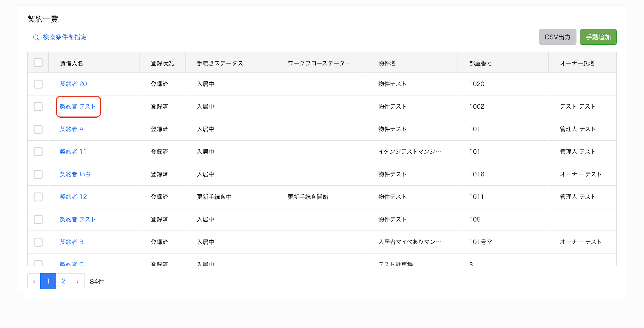
Task: Click the CSV出力 button
Action: (x=557, y=37)
